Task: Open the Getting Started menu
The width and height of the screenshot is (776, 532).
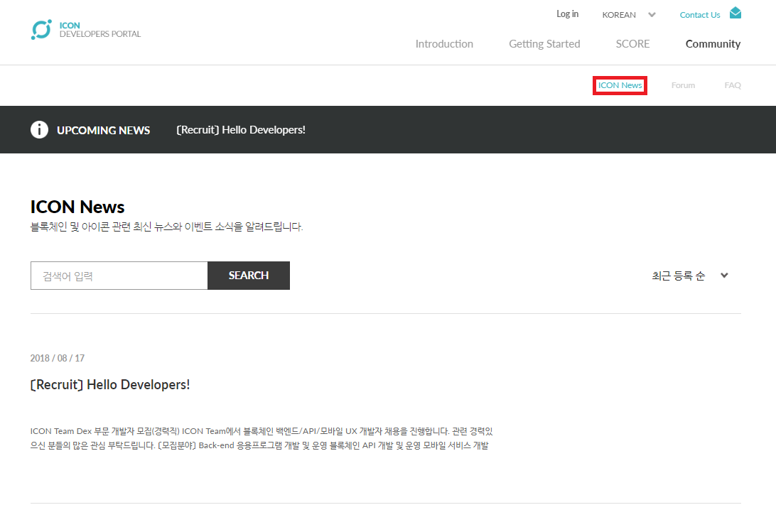Action: click(544, 44)
